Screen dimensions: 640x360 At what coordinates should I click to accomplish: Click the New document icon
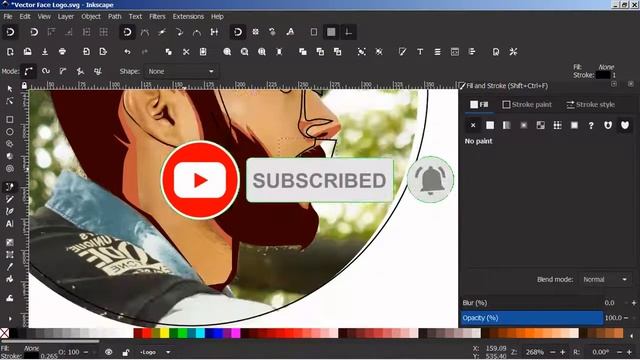click(10, 52)
